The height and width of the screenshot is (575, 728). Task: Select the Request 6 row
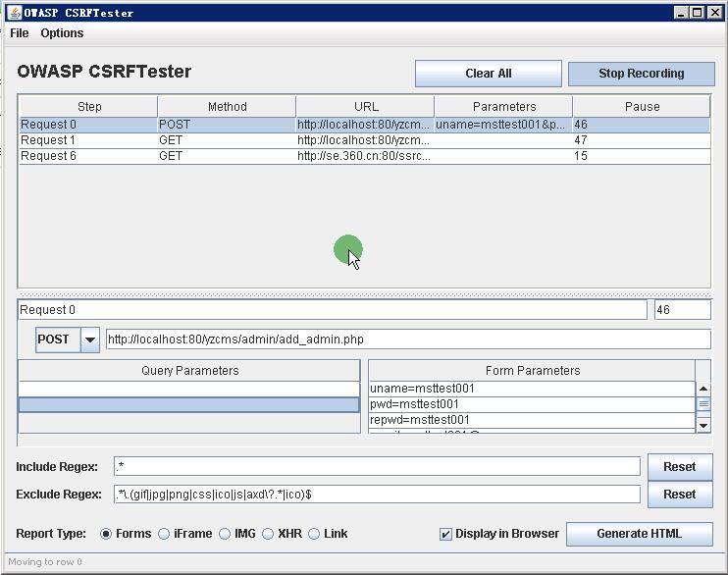[x=364, y=157]
